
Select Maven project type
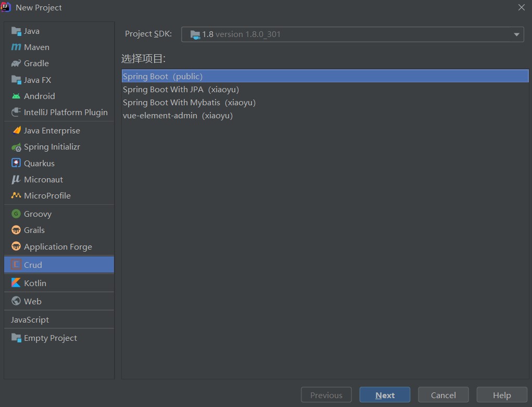(x=59, y=47)
